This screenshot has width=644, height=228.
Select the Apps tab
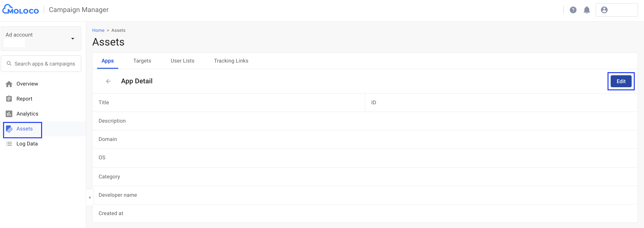pos(108,61)
